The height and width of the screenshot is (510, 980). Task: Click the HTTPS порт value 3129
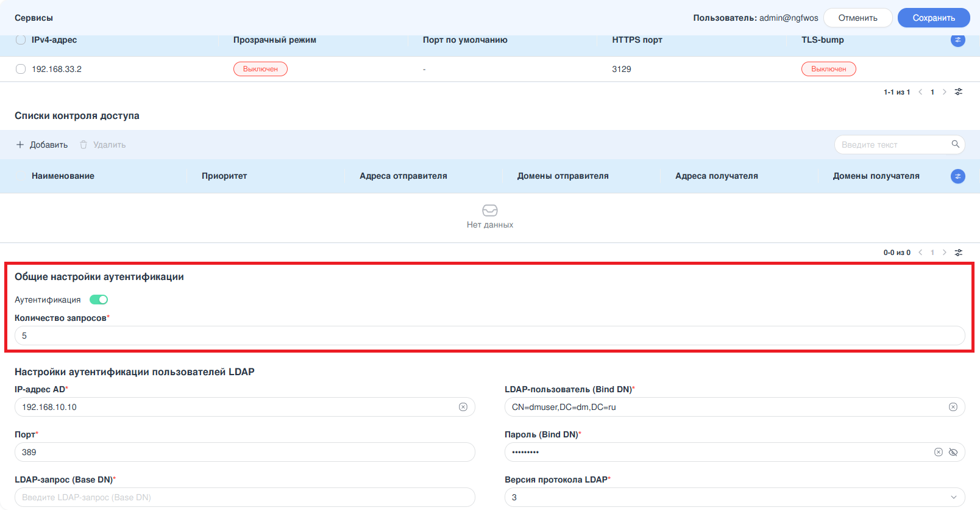tap(621, 69)
